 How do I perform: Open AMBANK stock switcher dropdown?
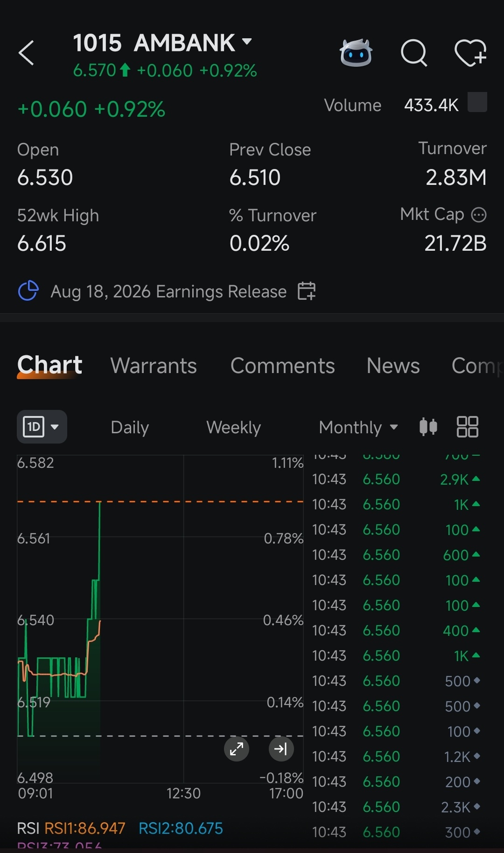(247, 42)
